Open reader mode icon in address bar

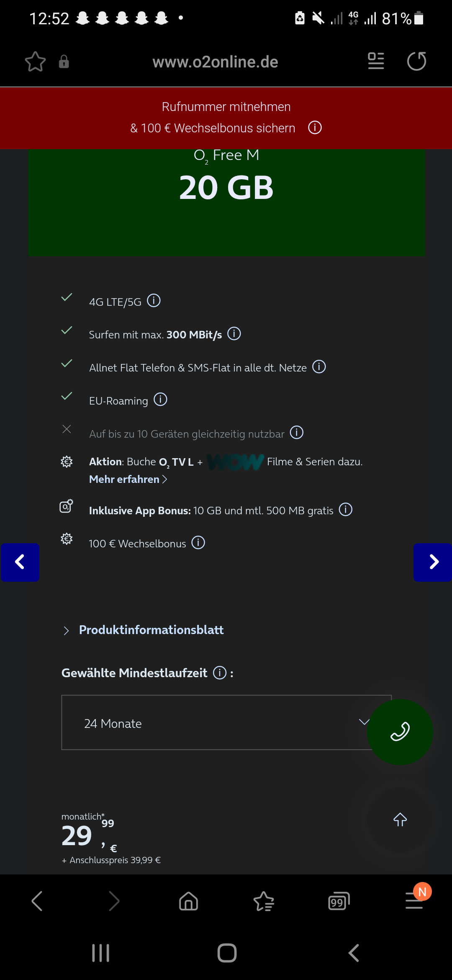(376, 61)
